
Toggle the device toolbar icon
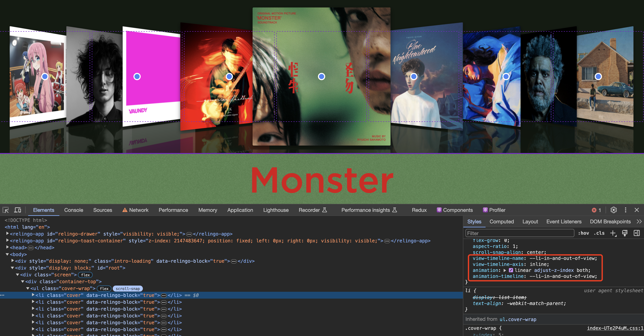pos(18,210)
